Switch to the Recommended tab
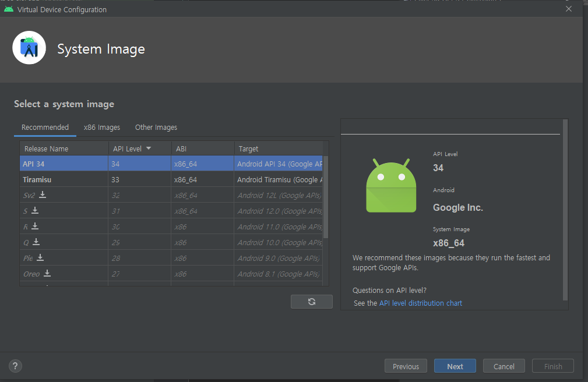Image resolution: width=588 pixels, height=382 pixels. [45, 128]
